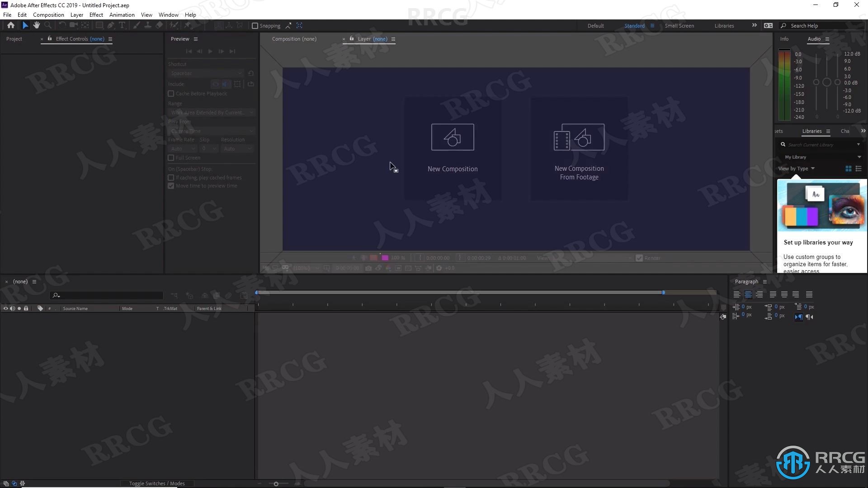Click the workspace sync settings icon
The width and height of the screenshot is (868, 488).
coord(768,26)
